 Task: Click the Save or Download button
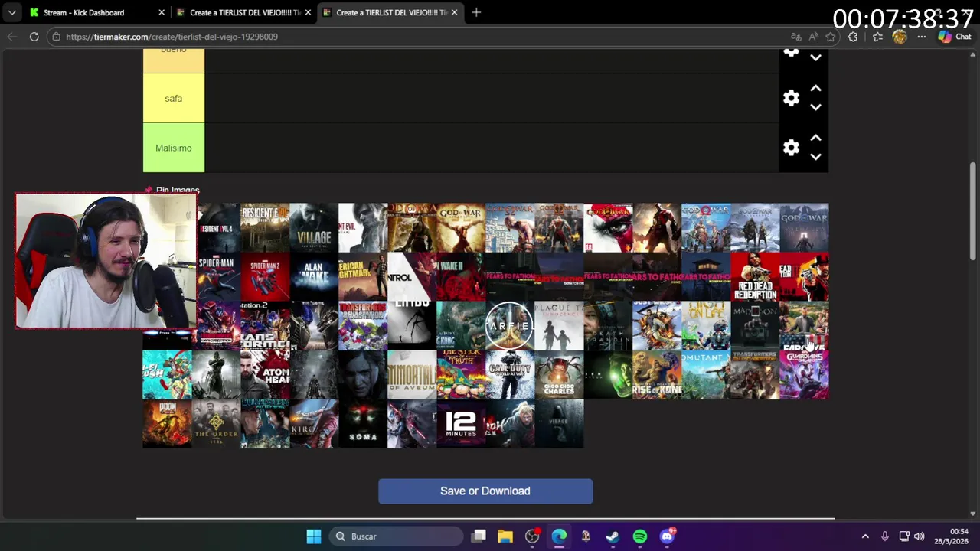click(x=485, y=491)
